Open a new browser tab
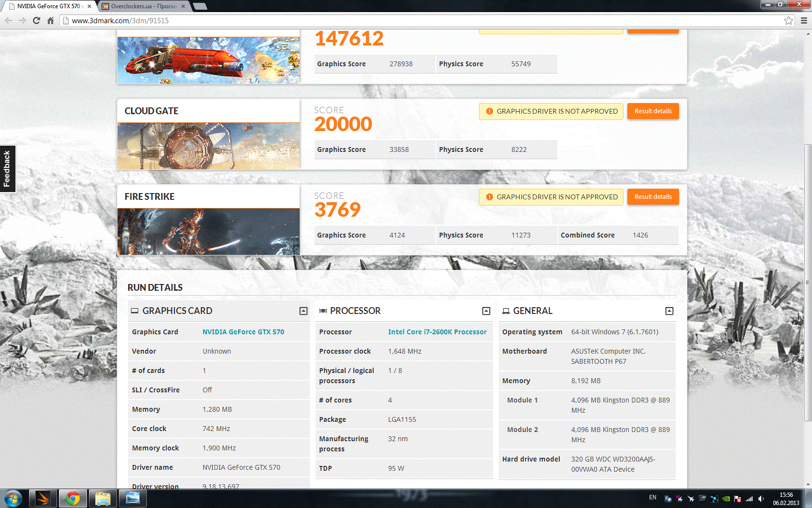 click(x=200, y=6)
